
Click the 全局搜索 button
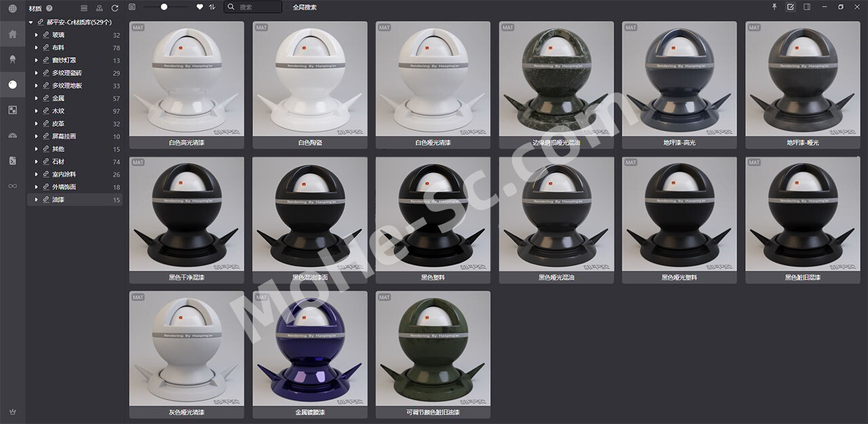coord(304,7)
